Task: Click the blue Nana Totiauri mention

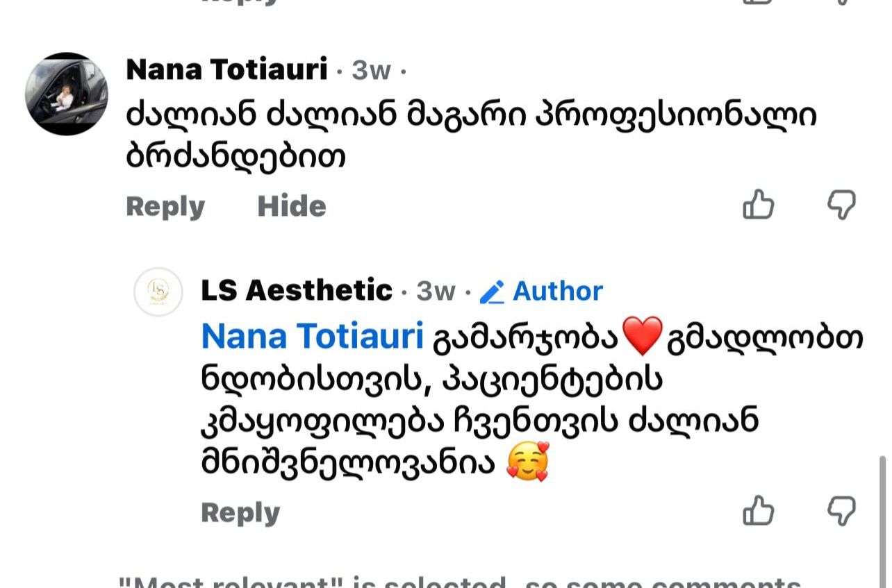Action: (312, 337)
